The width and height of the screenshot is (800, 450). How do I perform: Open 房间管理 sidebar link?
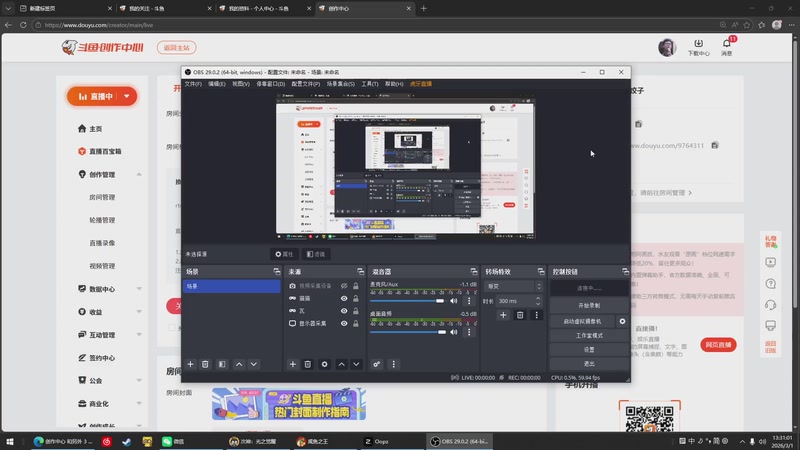[102, 197]
